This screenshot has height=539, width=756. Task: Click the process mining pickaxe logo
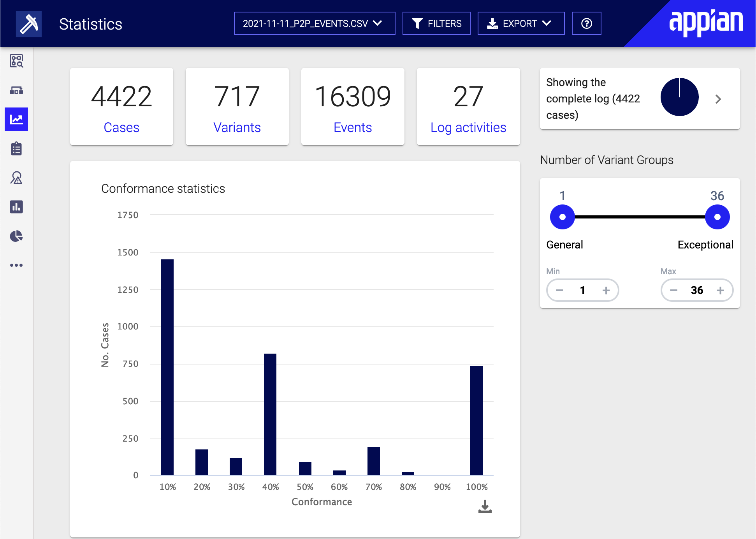[29, 24]
